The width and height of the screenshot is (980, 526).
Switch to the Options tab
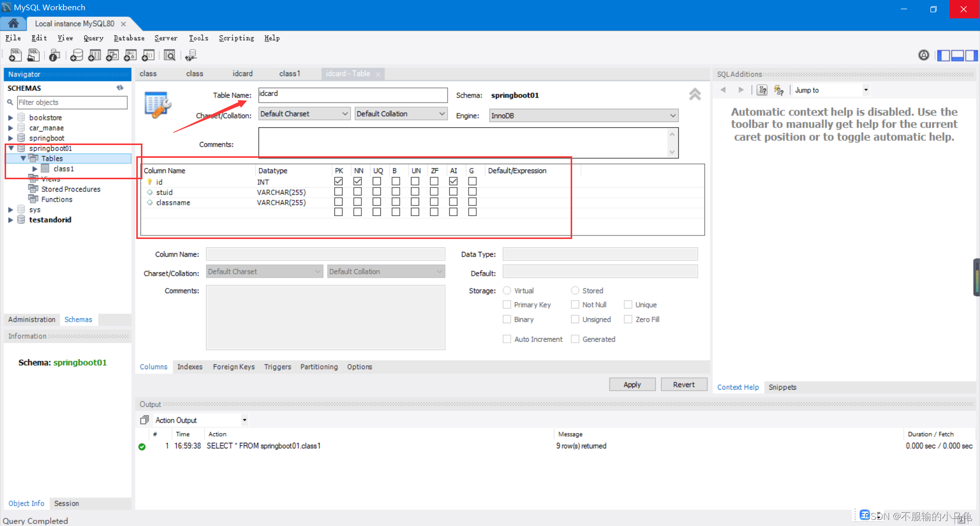pyautogui.click(x=359, y=367)
